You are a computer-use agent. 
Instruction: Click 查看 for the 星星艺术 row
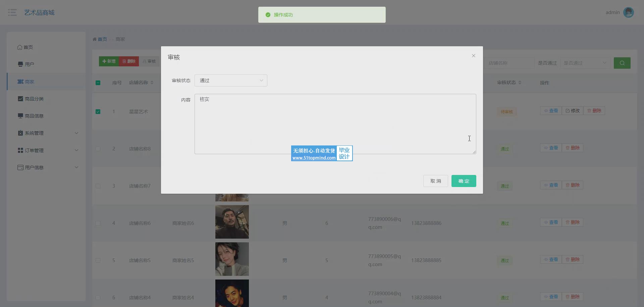551,111
